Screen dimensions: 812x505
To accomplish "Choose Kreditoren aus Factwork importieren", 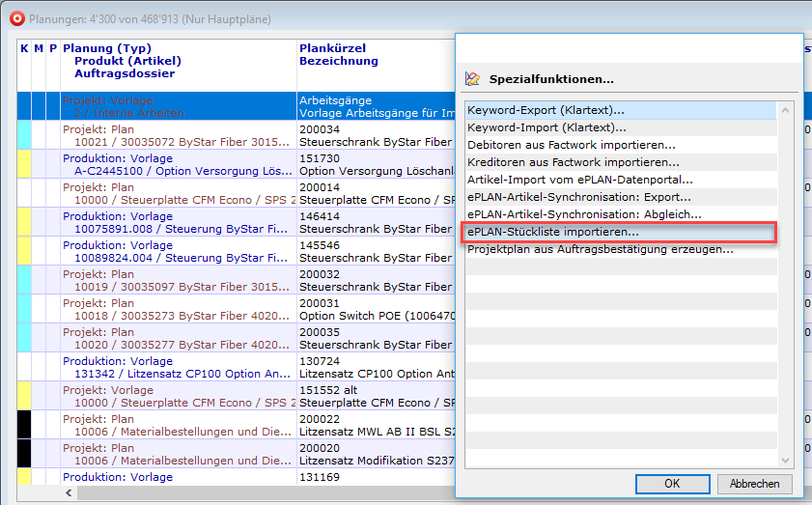I will (573, 162).
